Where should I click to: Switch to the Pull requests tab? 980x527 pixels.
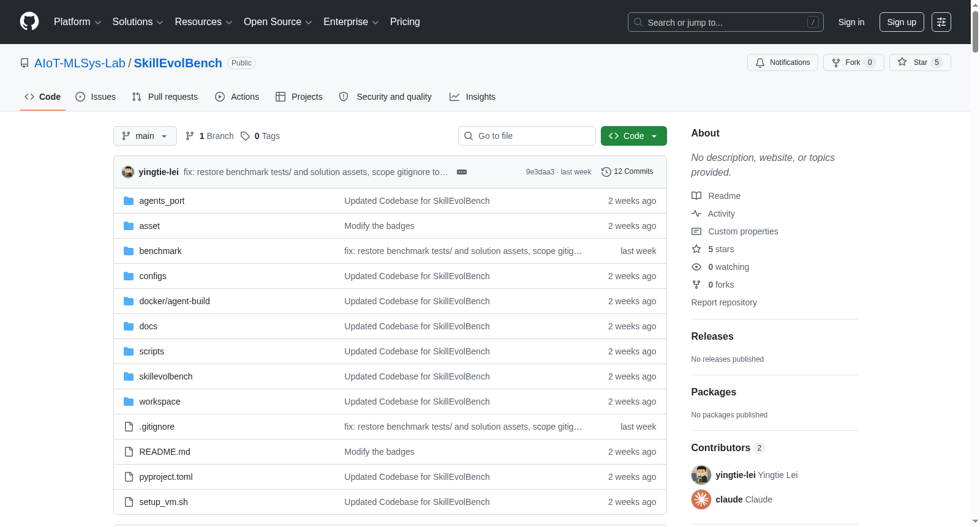(165, 97)
